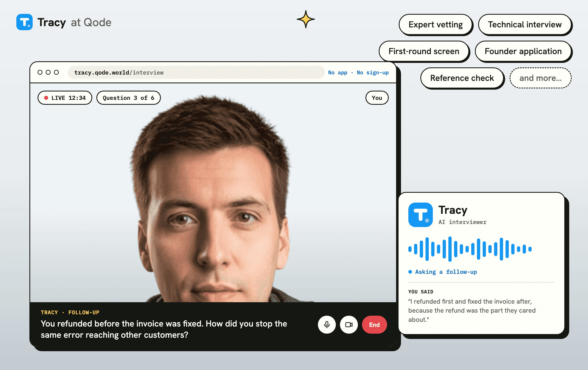The height and width of the screenshot is (370, 588).
Task: Click the follow-up question caption text
Action: click(164, 329)
